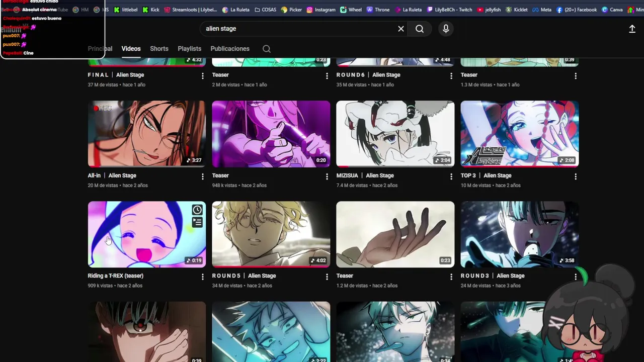644x362 pixels.
Task: Open options for the 948 k vistas Teaser
Action: point(327,176)
